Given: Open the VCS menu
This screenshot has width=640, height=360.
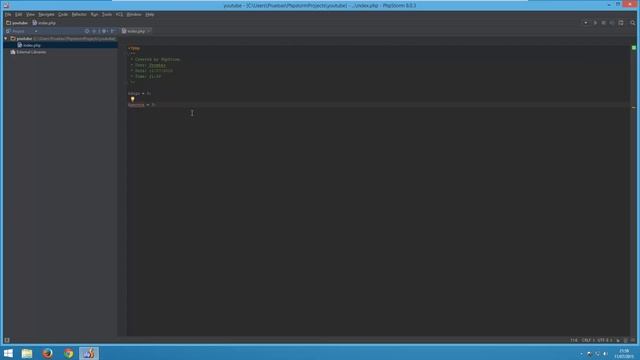Looking at the screenshot, I should pos(119,14).
